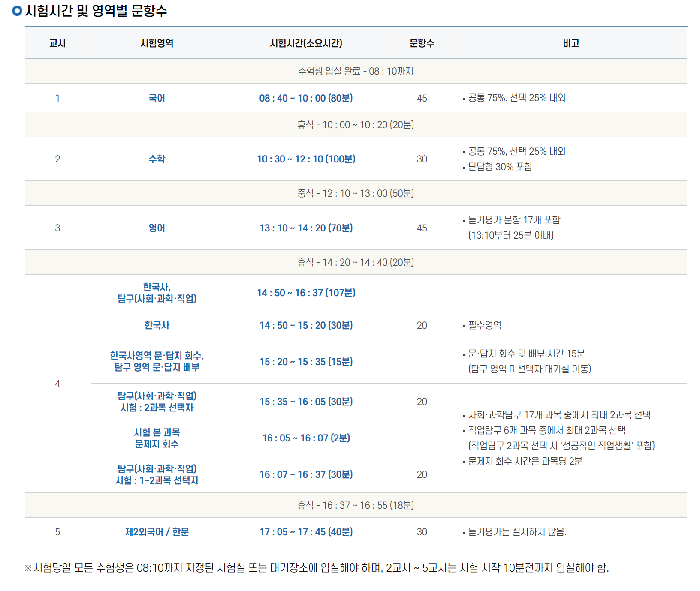Click the note '필수영역'
The image size is (700, 591).
485,325
